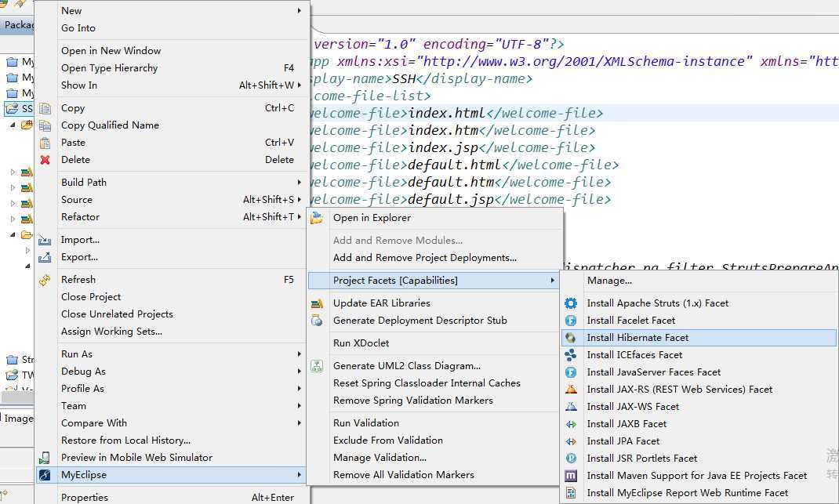Screen dimensions: 839x504
Task: Expand the Run As submenu
Action: (299, 354)
